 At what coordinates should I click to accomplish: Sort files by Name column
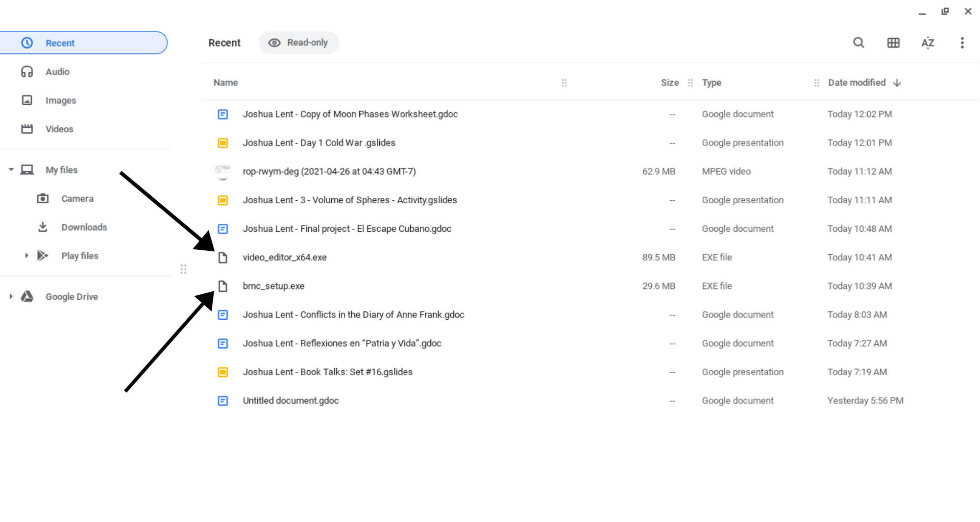pyautogui.click(x=225, y=83)
